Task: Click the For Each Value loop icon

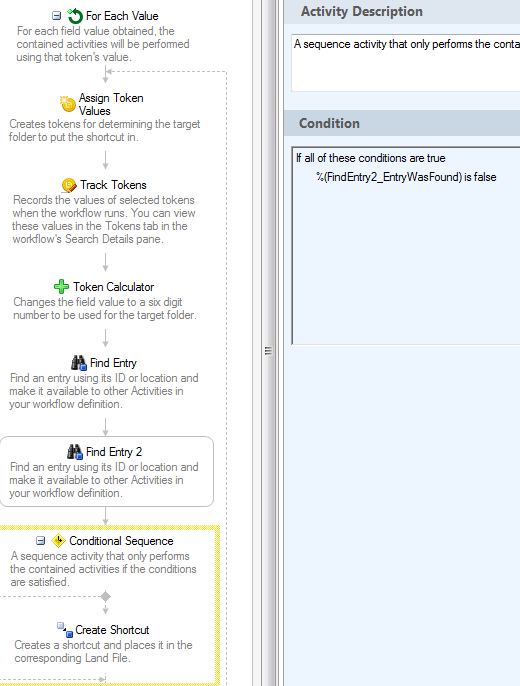Action: tap(75, 16)
